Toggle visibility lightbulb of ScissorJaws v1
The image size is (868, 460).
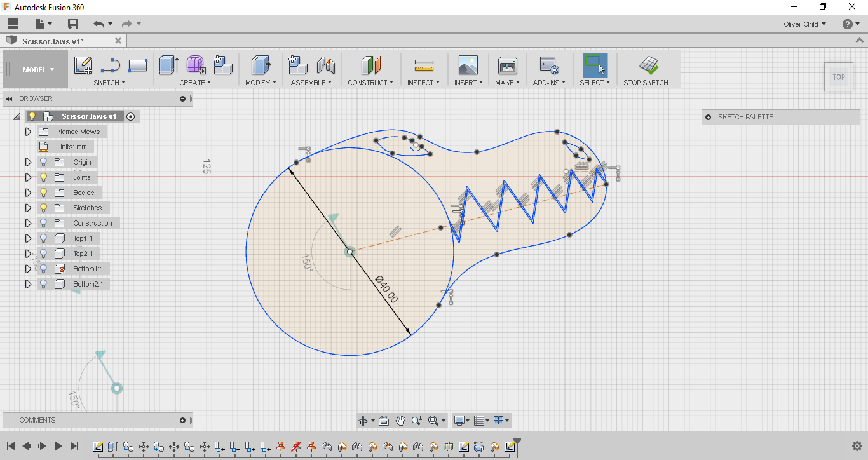pyautogui.click(x=32, y=116)
